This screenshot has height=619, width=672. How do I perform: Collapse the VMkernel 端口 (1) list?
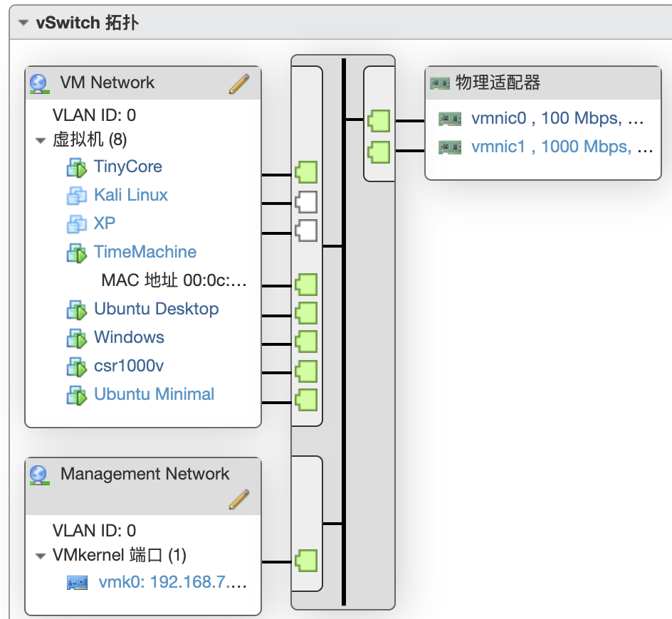pos(41,555)
